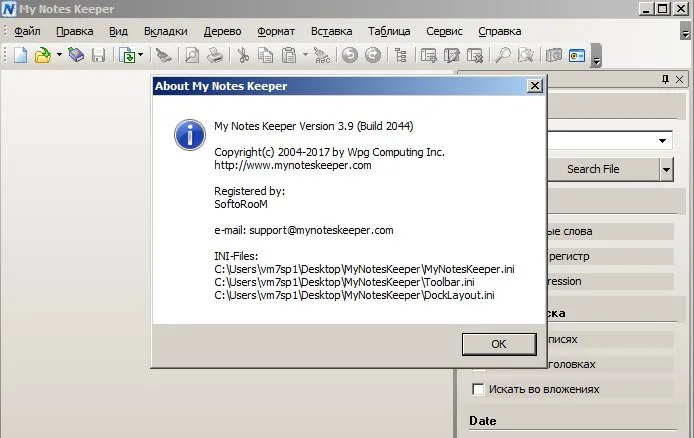
Task: Open the toolbar overflow options arrow
Action: [596, 56]
